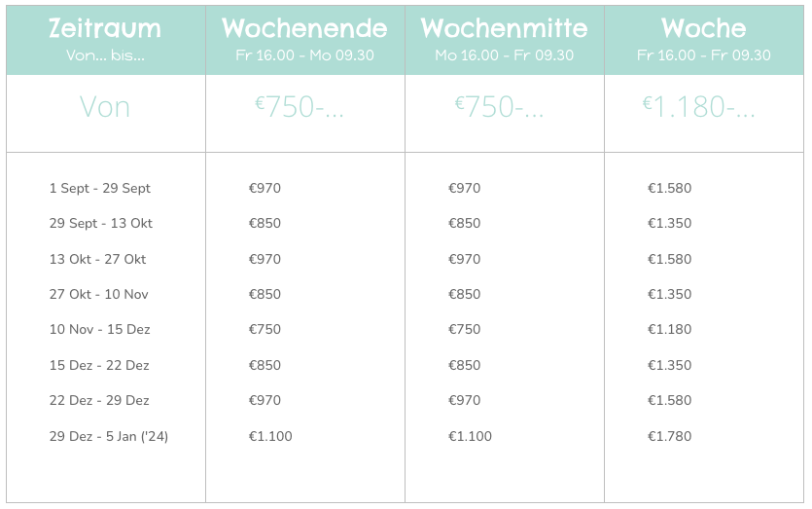This screenshot has height=509, width=812.
Task: Click the Fr 16.00 - Mo 09.30 subtitle
Action: 305,55
